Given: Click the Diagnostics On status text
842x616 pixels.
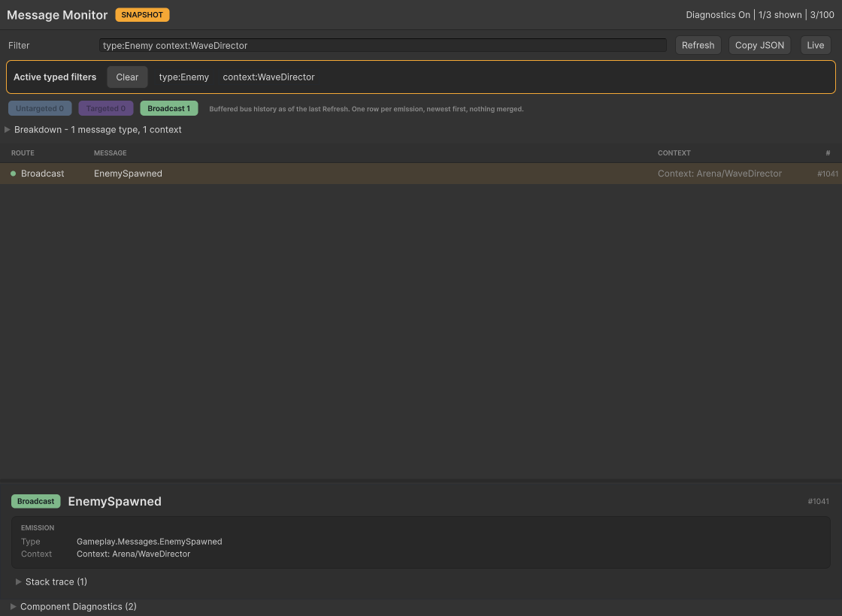Looking at the screenshot, I should point(718,15).
